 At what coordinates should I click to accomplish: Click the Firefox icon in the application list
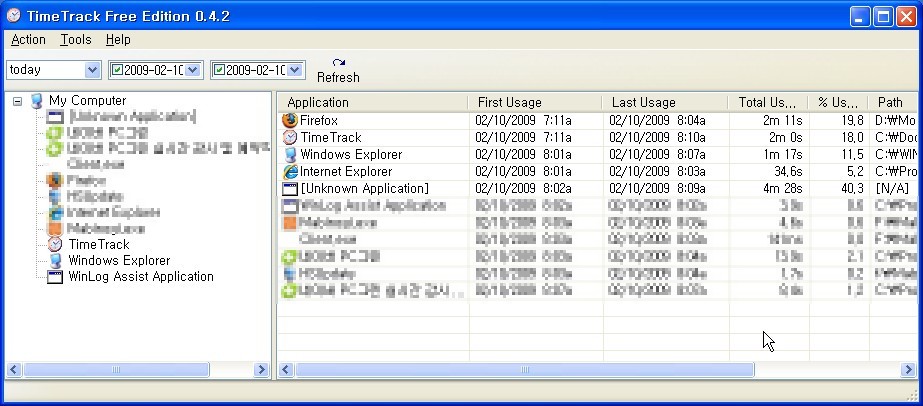(x=290, y=121)
